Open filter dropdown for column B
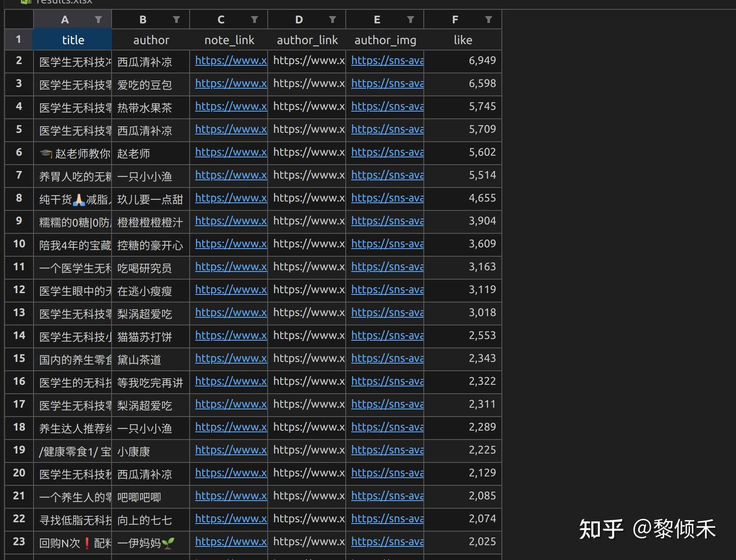736x560 pixels. click(176, 19)
